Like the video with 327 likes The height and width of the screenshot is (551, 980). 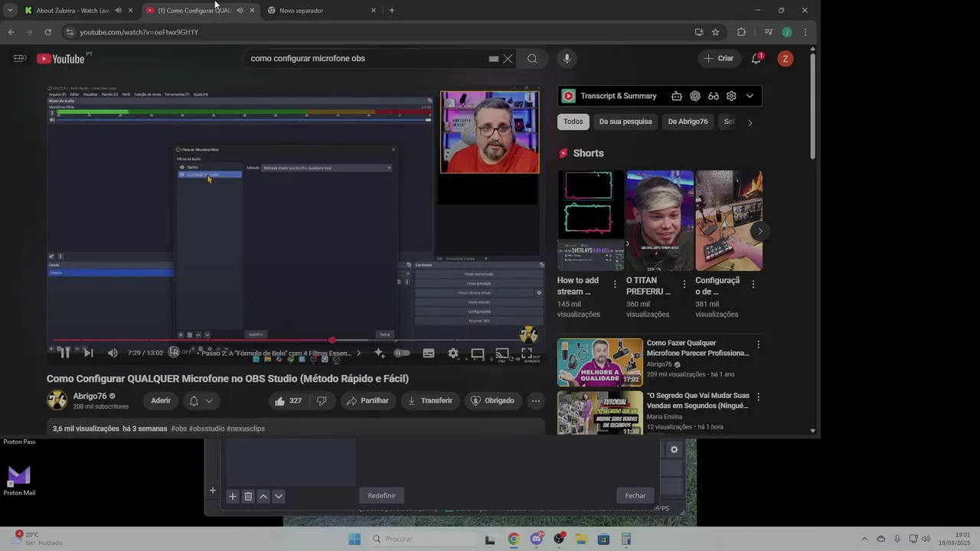[x=289, y=401]
